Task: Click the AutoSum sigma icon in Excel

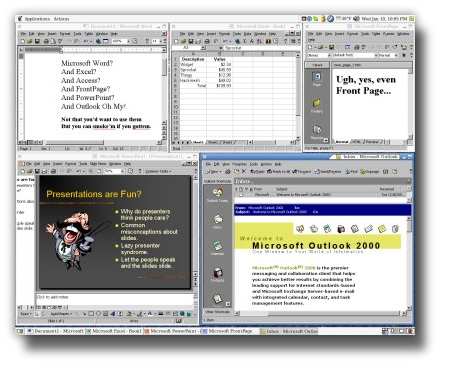Action: [x=245, y=41]
